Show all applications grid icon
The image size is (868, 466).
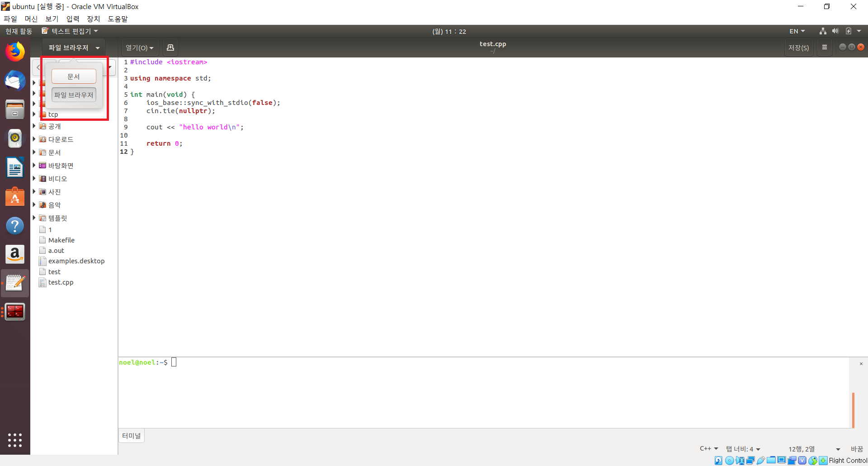(x=15, y=440)
